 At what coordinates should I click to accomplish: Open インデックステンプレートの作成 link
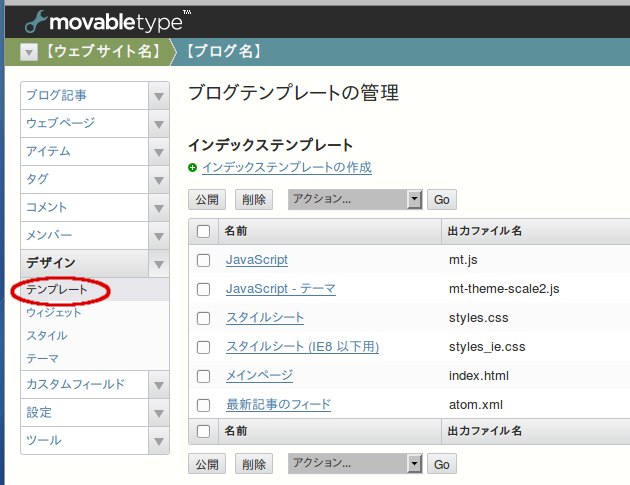coord(286,168)
